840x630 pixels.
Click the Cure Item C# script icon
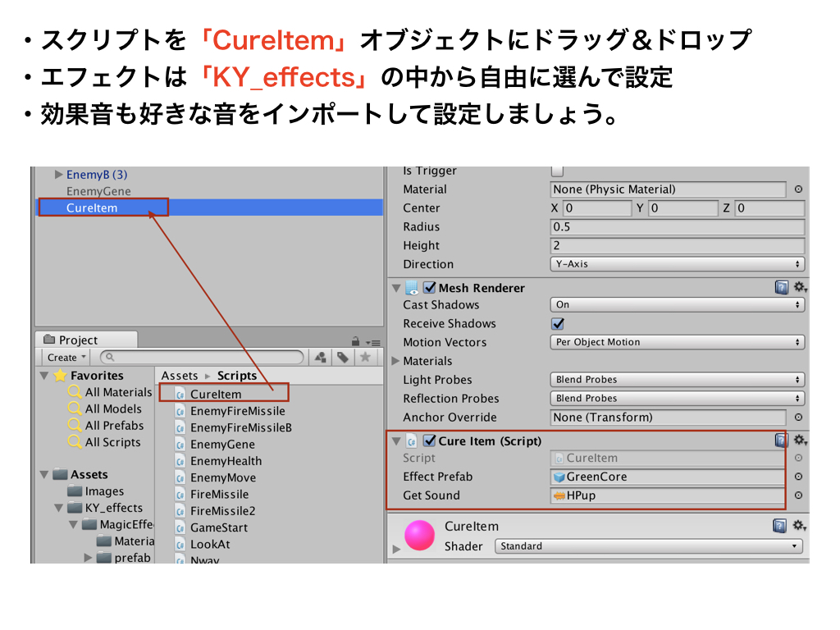pos(412,441)
